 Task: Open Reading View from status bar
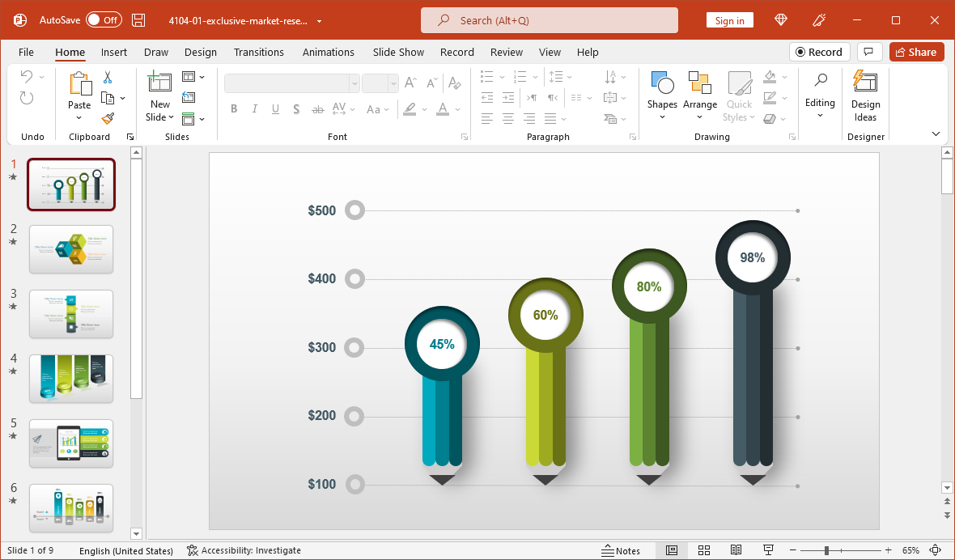pyautogui.click(x=736, y=550)
